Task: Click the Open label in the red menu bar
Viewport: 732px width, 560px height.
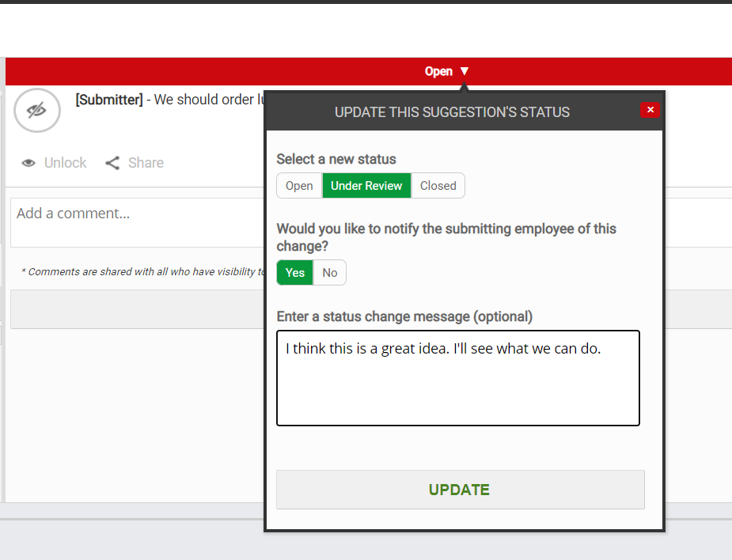Action: pos(438,71)
